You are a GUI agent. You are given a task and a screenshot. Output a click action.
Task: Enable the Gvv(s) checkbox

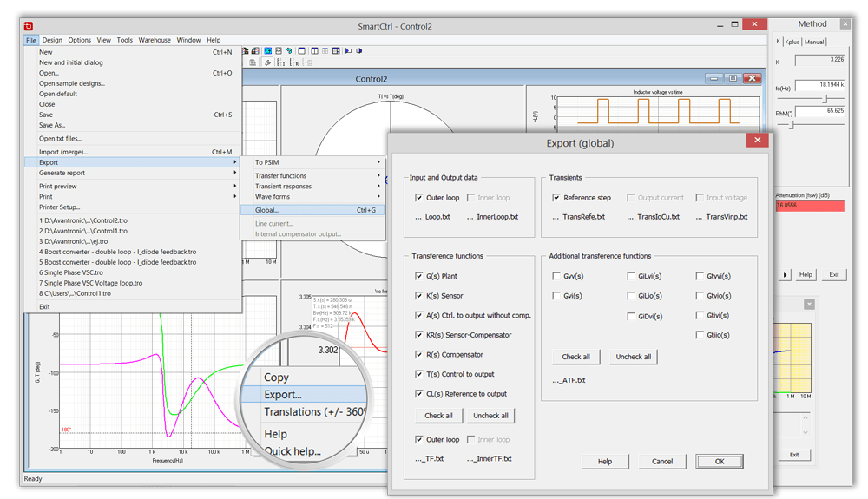coord(557,276)
